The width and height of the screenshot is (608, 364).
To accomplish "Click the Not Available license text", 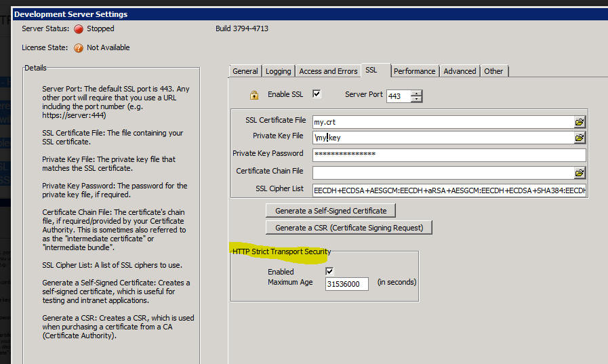I will pyautogui.click(x=108, y=47).
